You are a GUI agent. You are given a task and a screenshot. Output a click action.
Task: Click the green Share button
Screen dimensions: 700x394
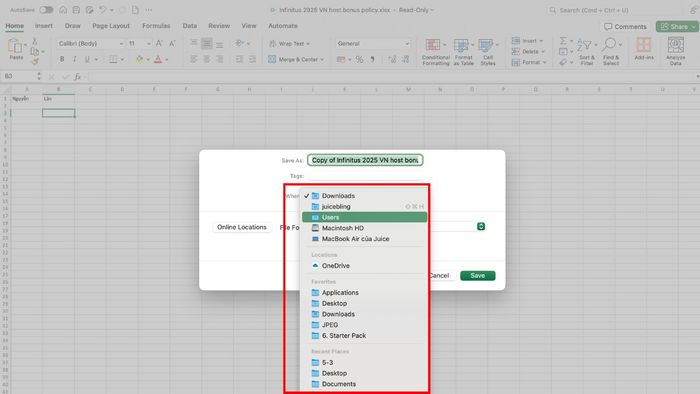tap(677, 26)
